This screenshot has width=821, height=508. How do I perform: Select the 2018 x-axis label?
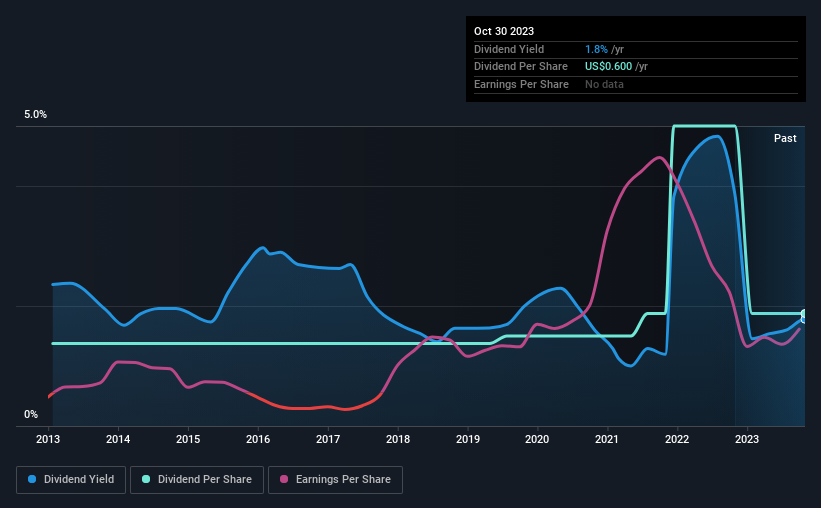point(398,439)
